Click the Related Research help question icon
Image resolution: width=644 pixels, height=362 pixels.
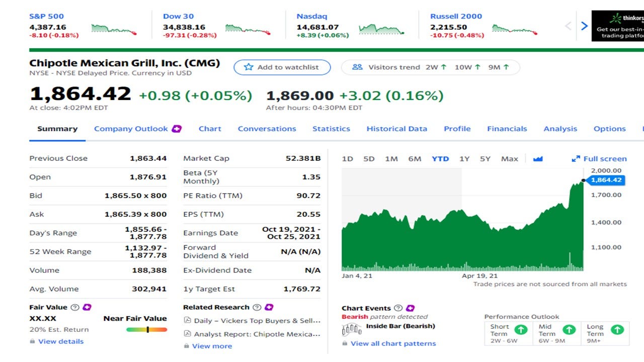257,307
